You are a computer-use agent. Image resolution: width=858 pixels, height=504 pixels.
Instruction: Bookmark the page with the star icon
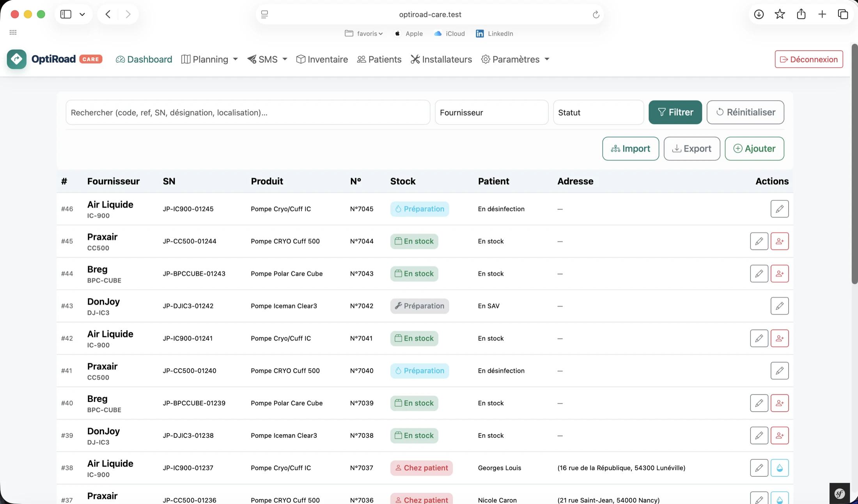click(x=780, y=14)
